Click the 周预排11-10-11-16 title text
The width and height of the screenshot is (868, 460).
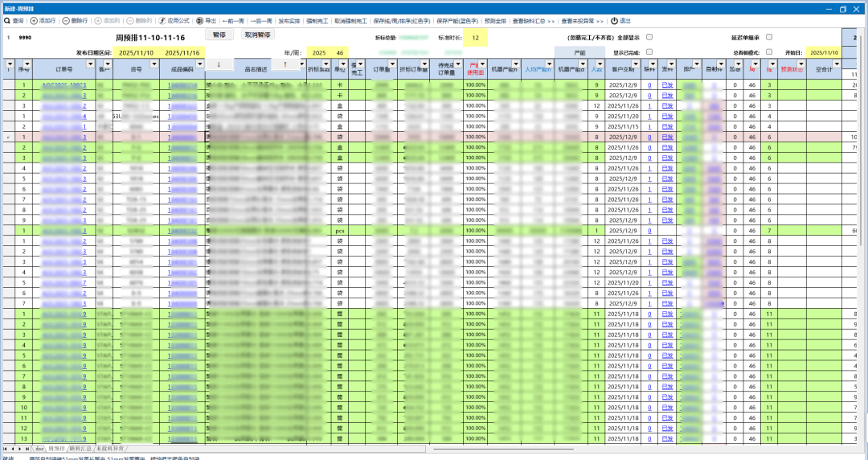150,38
